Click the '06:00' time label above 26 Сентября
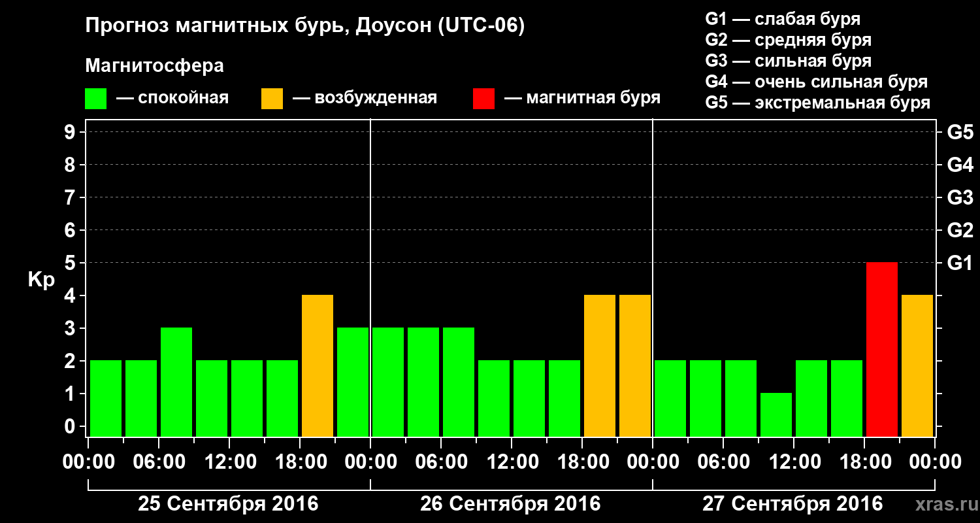The image size is (980, 523). tap(442, 462)
